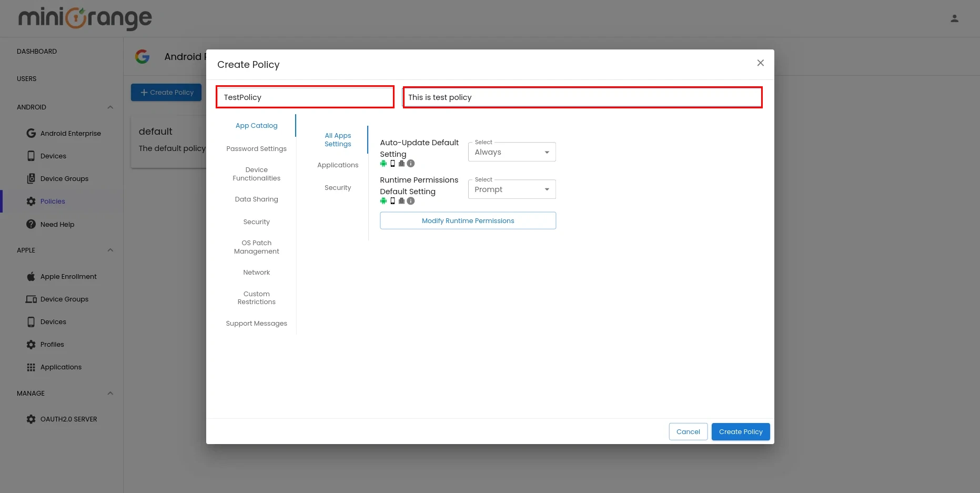Click the TestPolicy name input field
The width and height of the screenshot is (980, 493).
[x=305, y=97]
